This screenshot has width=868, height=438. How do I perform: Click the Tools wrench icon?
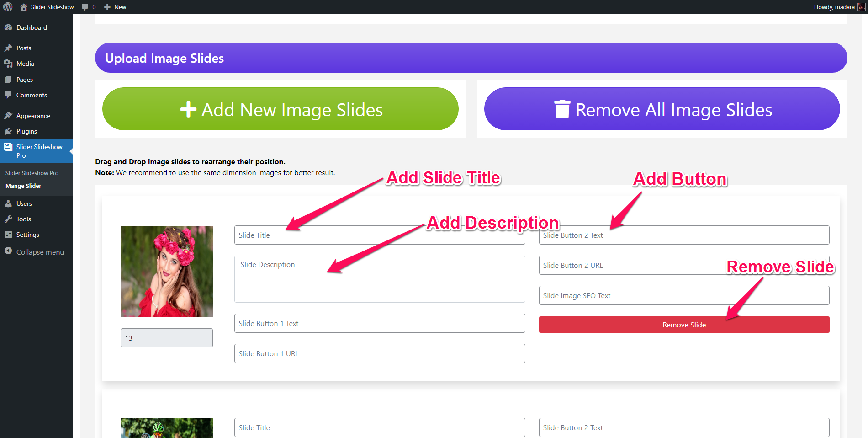click(x=8, y=219)
